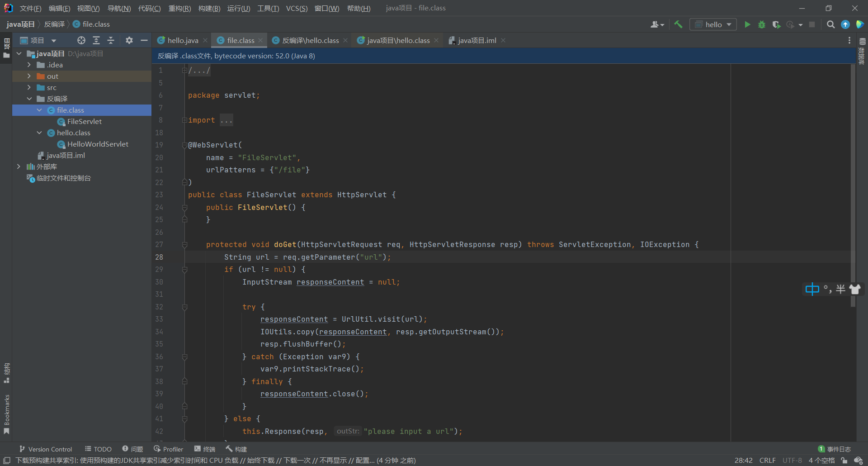Click CRLF line separator in status bar

[x=767, y=460]
